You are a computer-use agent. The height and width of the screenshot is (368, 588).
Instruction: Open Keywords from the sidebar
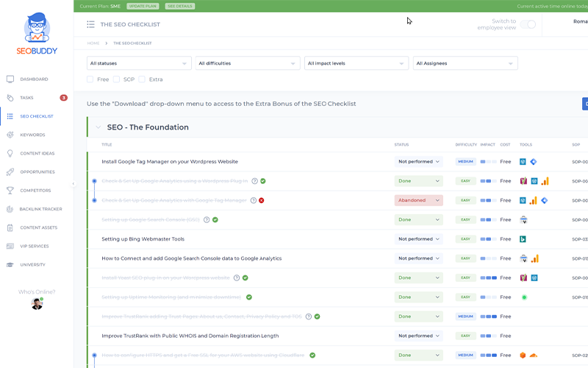pyautogui.click(x=32, y=135)
